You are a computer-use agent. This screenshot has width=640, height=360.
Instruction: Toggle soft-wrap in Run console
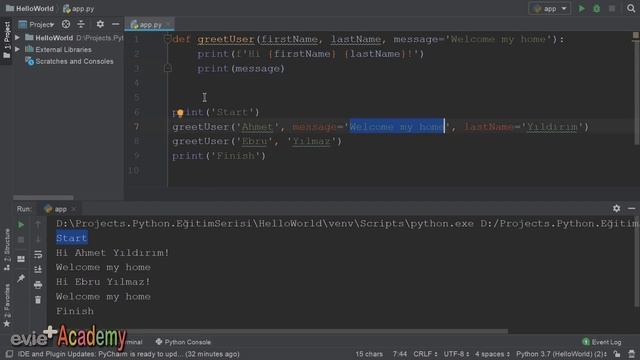[38, 254]
